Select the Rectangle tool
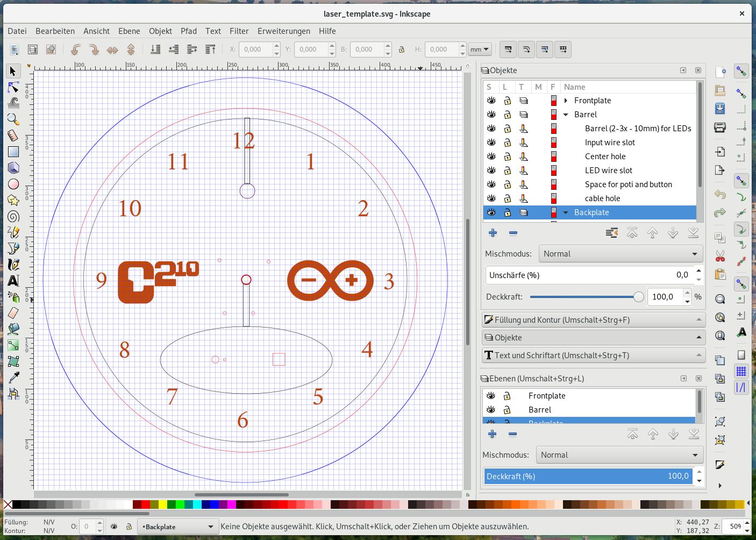Screen dimensions: 756x540 (13, 152)
